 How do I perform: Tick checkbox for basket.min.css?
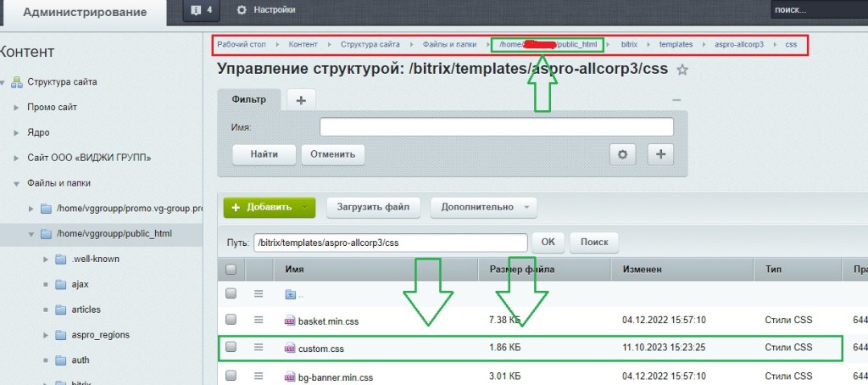coord(231,319)
